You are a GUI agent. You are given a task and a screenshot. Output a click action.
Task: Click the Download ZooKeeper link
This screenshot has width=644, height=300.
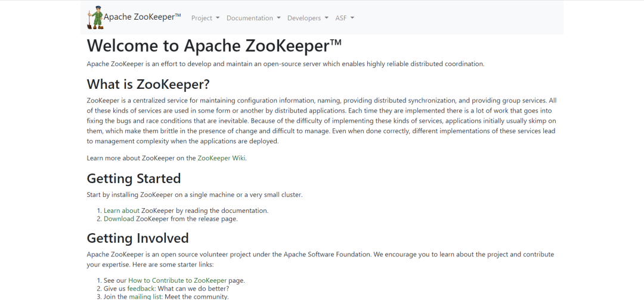[x=119, y=219]
